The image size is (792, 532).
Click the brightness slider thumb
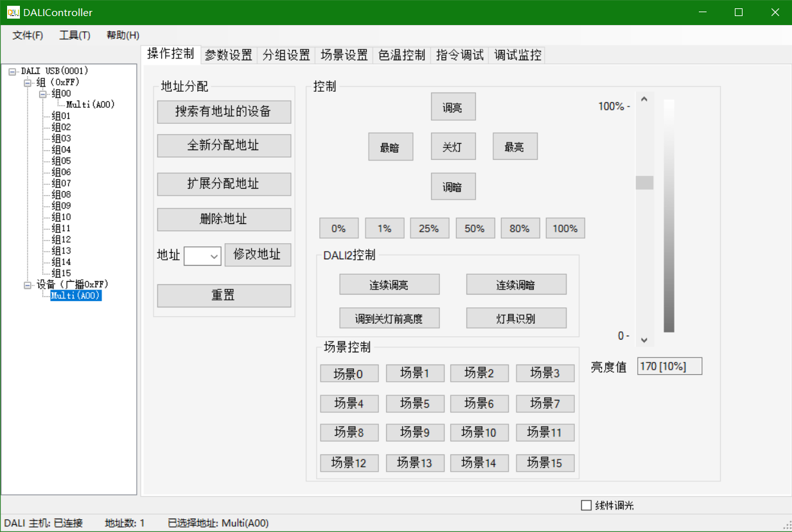(x=644, y=183)
